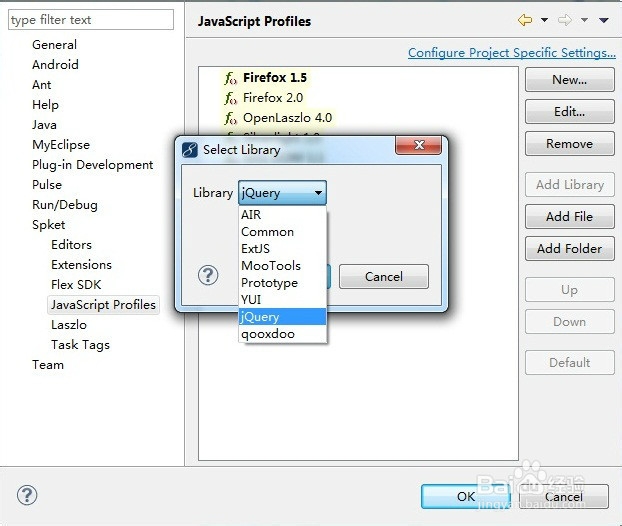622x526 pixels.
Task: Select the OpenLaszlo 4.0 profile entry
Action: (287, 118)
